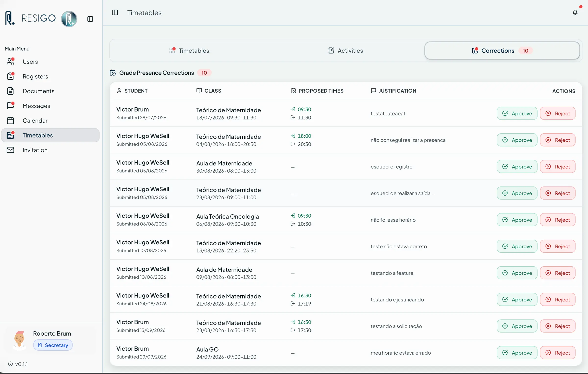Open Messages menu item

point(50,106)
